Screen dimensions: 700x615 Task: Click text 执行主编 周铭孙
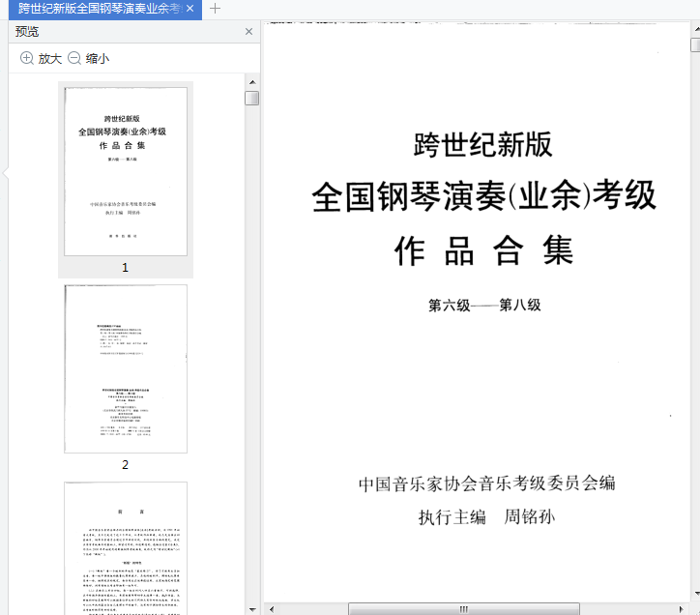tap(486, 517)
